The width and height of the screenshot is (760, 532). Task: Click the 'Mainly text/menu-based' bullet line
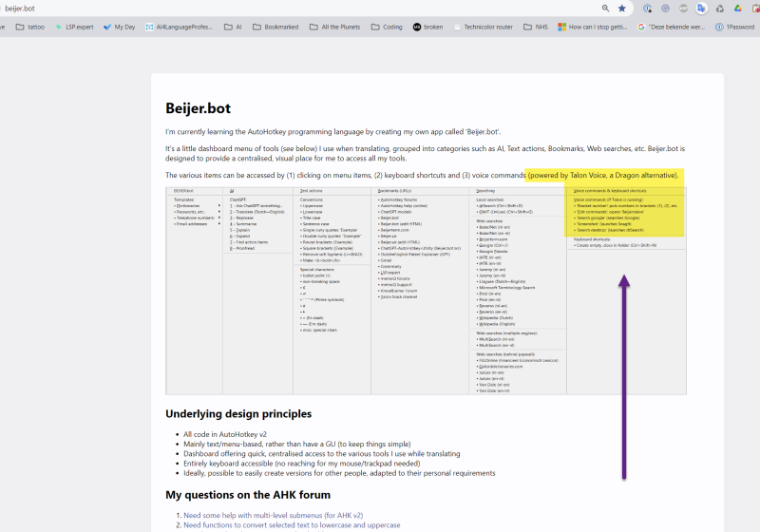[x=297, y=444]
